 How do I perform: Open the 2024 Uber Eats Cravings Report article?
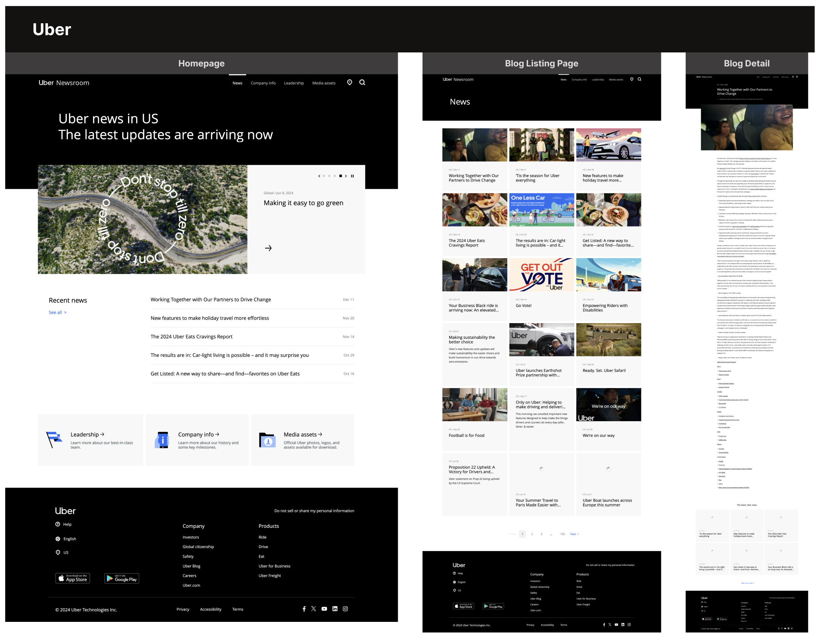[x=191, y=336]
